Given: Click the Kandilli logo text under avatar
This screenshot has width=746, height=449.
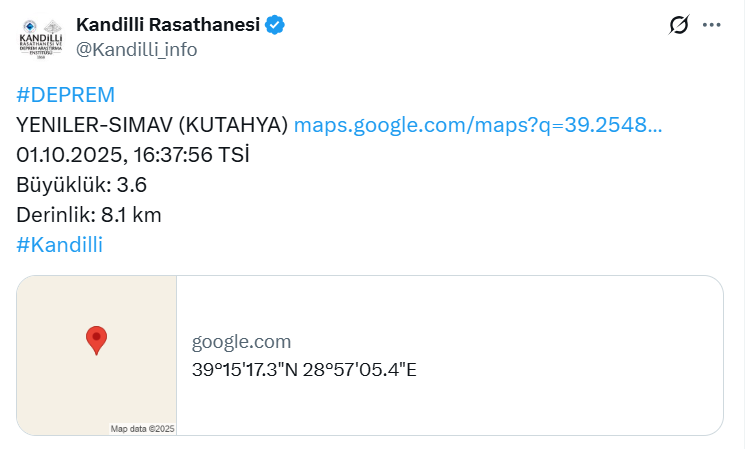Looking at the screenshot, I should tap(40, 45).
